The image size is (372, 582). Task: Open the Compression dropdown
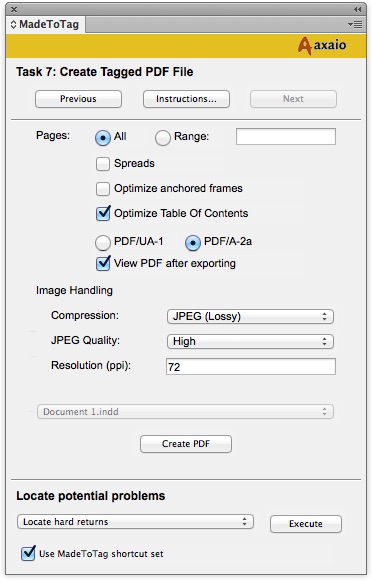(250, 317)
